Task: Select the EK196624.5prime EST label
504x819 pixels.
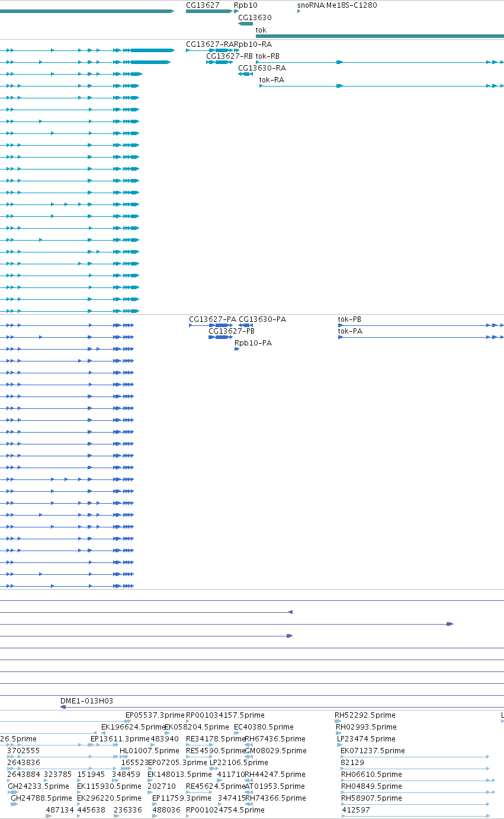Action: coord(133,727)
